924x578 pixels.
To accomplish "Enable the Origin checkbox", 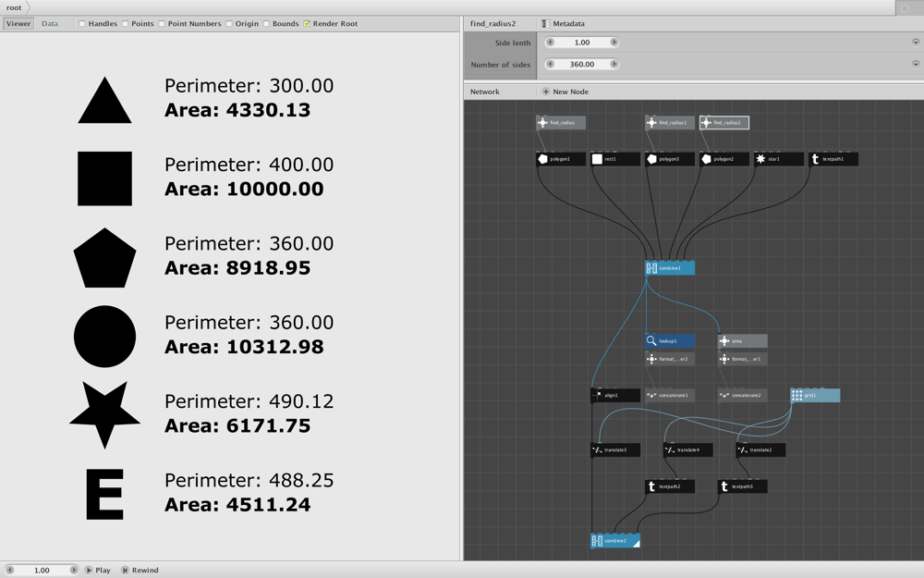I will pyautogui.click(x=229, y=24).
